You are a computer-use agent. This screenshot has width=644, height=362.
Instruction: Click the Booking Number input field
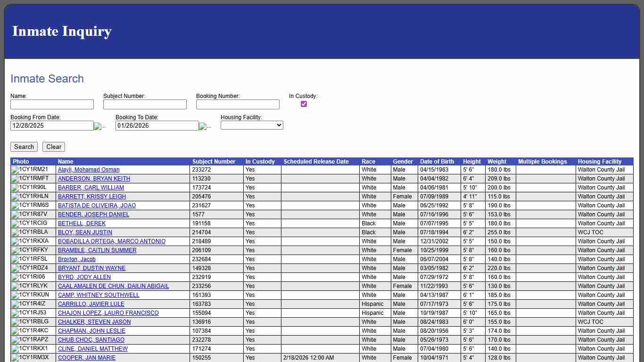[238, 104]
